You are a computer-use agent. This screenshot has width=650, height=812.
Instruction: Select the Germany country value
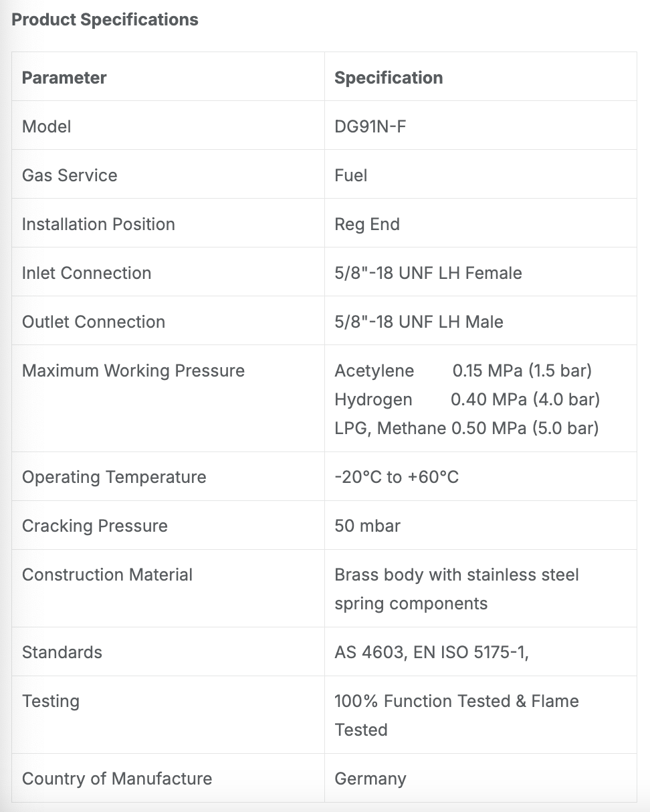coord(370,779)
